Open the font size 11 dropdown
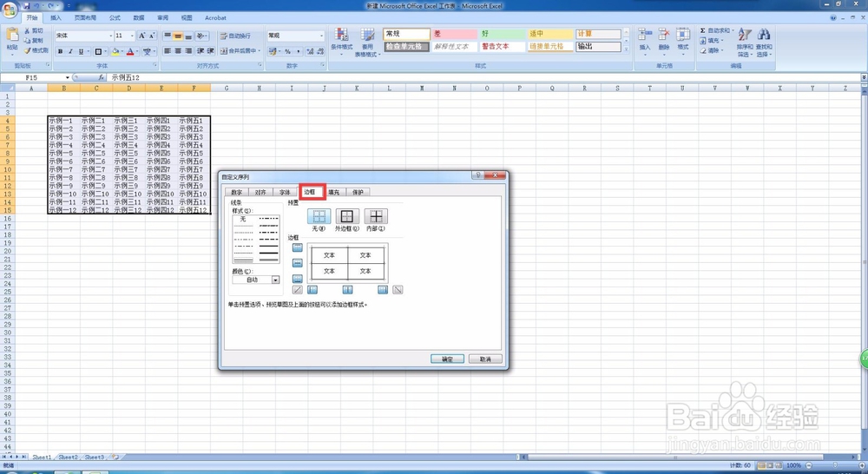 click(x=132, y=36)
